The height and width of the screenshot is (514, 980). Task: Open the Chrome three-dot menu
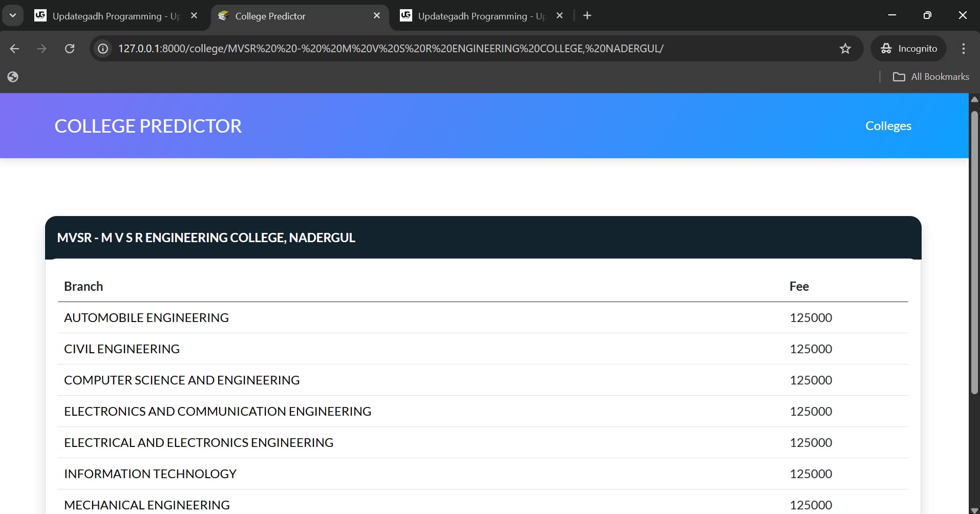[x=963, y=49]
